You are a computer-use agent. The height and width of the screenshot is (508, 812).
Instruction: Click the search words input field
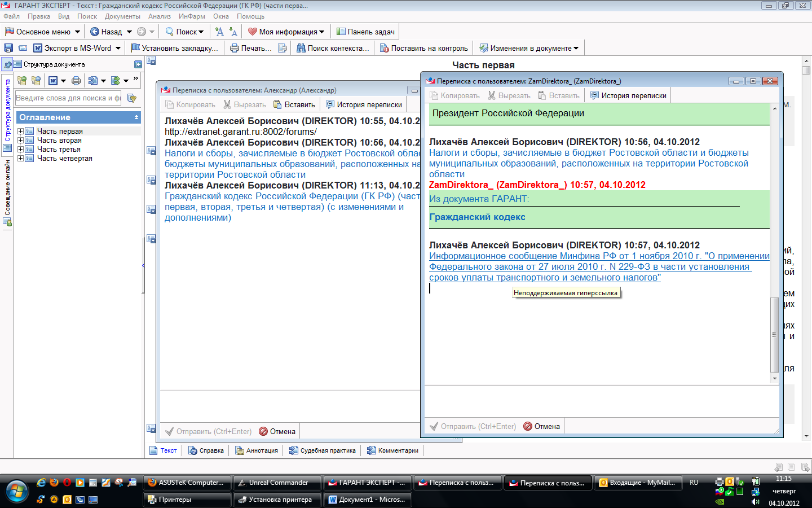tap(68, 98)
